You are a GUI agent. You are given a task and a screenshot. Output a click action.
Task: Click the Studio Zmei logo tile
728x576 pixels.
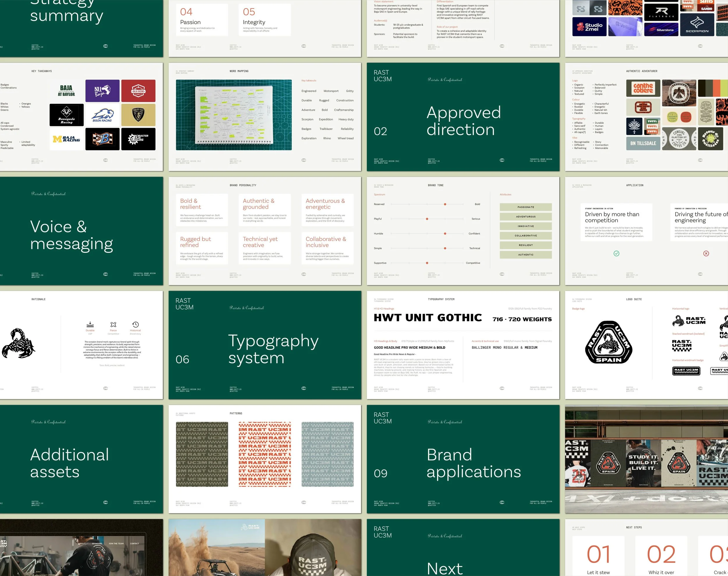click(x=589, y=27)
